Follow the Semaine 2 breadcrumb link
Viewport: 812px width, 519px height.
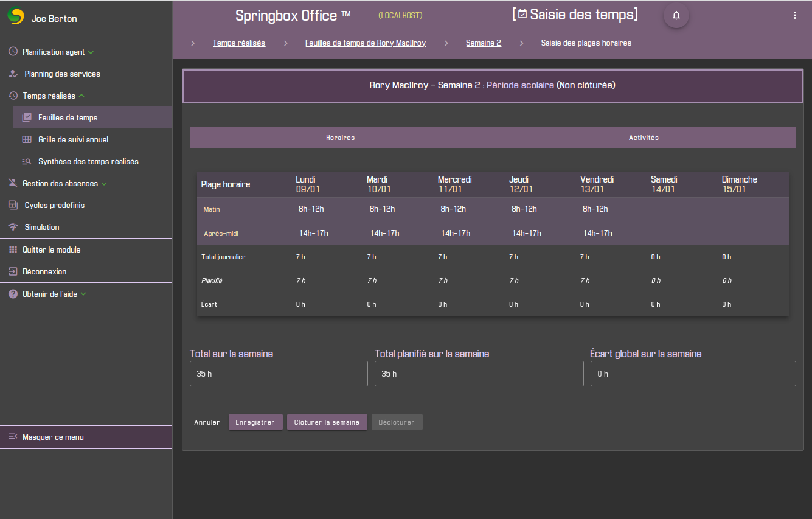484,43
